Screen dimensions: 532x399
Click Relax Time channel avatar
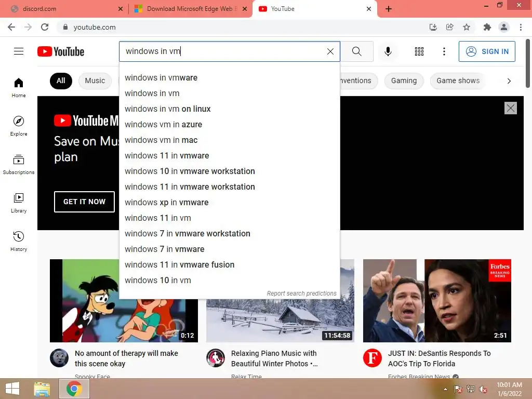coord(216,357)
